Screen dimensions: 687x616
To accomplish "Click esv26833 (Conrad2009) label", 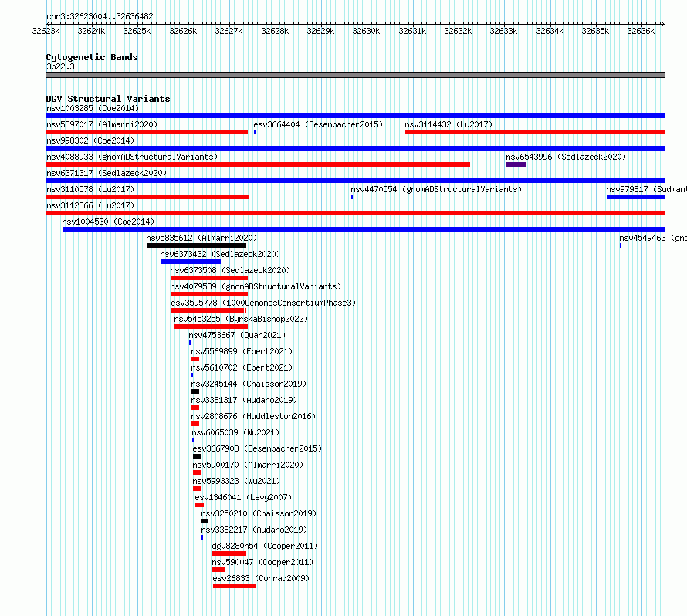I will (x=261, y=578).
